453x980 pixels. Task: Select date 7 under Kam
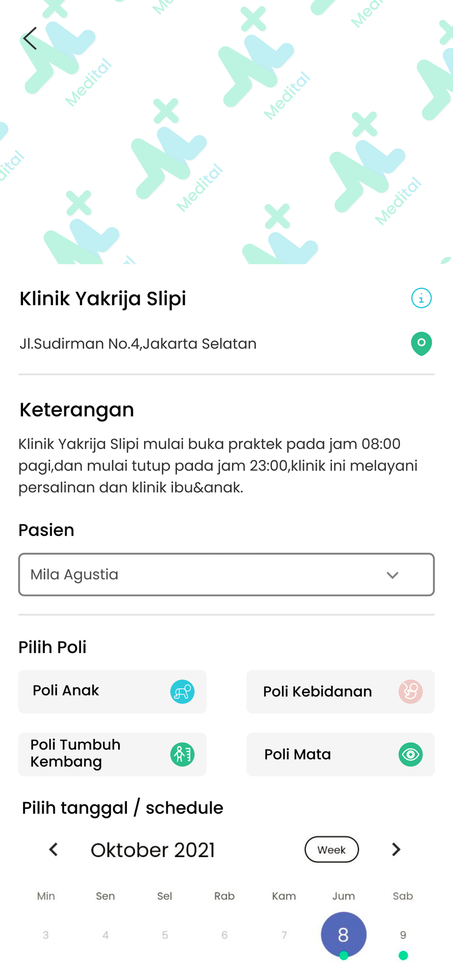coord(284,935)
